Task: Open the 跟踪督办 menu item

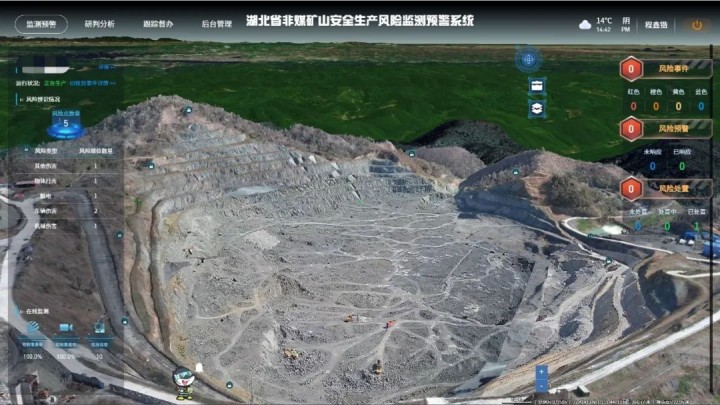Action: 157,23
